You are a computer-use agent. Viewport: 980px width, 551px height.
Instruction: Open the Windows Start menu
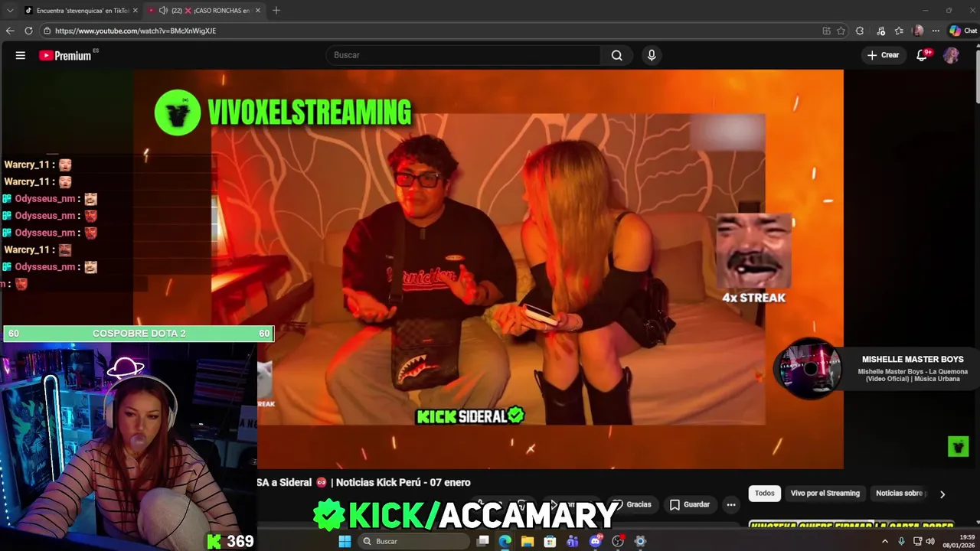pyautogui.click(x=345, y=541)
